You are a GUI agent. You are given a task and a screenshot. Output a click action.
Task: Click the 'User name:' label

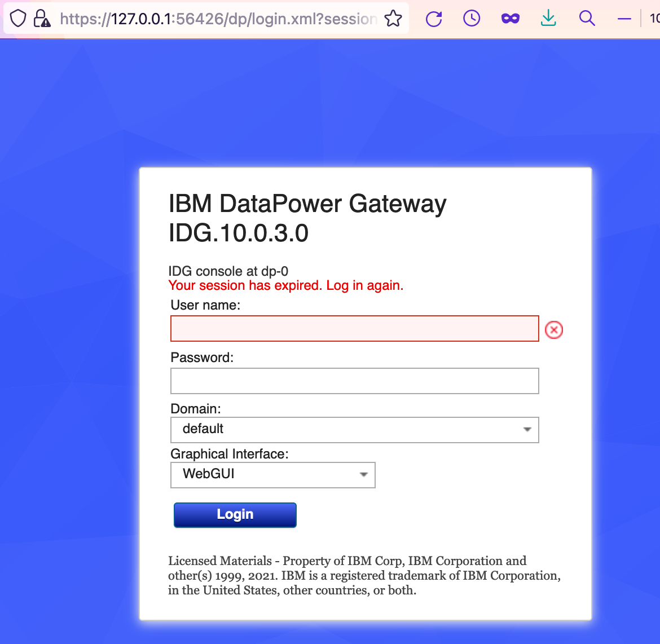pos(205,305)
